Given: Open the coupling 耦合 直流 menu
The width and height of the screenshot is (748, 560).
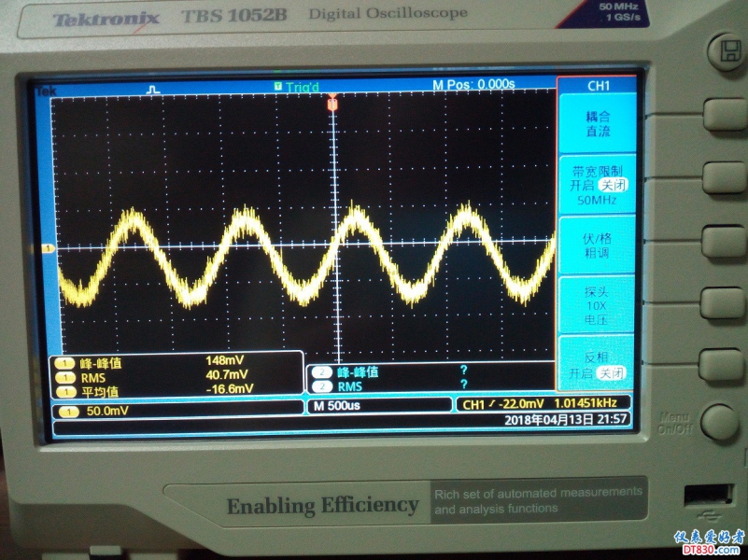Looking at the screenshot, I should 597,124.
